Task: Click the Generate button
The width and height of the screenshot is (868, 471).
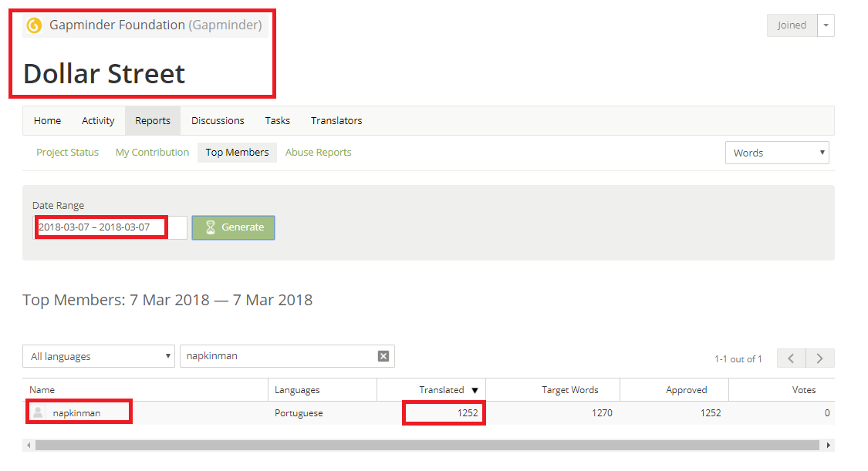Action: coord(234,227)
